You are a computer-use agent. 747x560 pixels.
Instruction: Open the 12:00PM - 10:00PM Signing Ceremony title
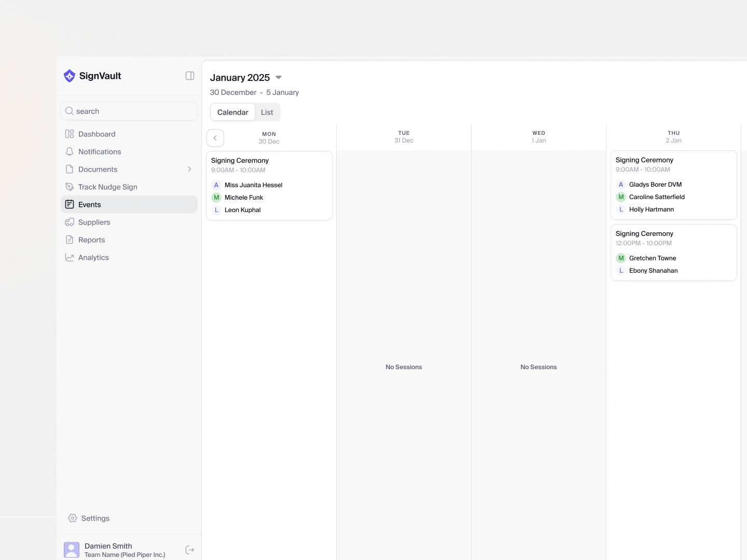coord(644,234)
